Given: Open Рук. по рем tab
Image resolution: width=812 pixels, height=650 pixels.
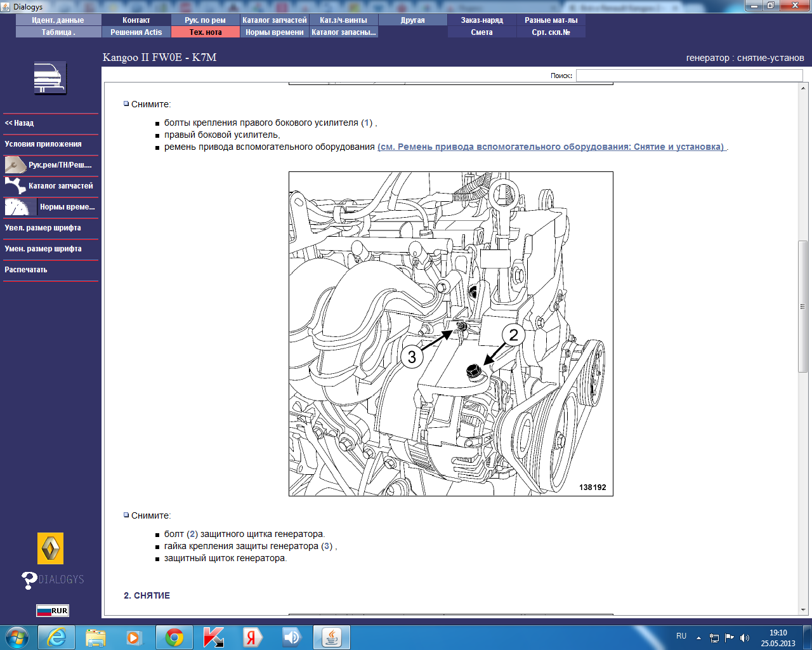Looking at the screenshot, I should pyautogui.click(x=206, y=20).
